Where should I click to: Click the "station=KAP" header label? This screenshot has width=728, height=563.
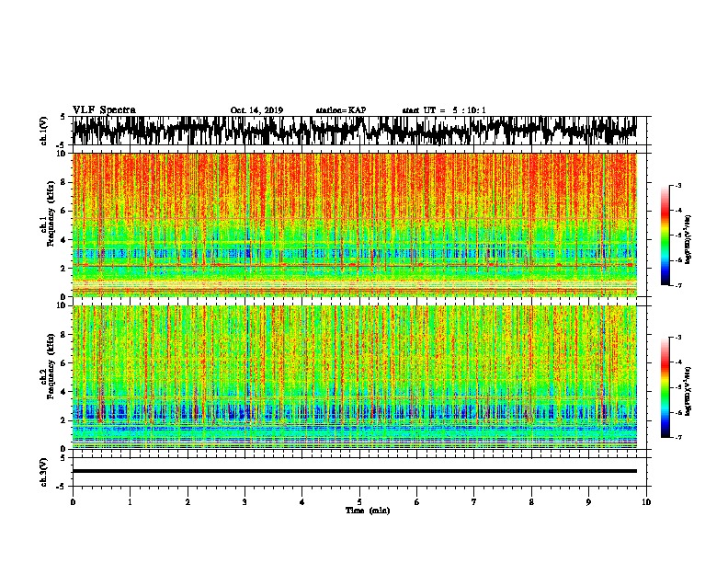(x=341, y=110)
